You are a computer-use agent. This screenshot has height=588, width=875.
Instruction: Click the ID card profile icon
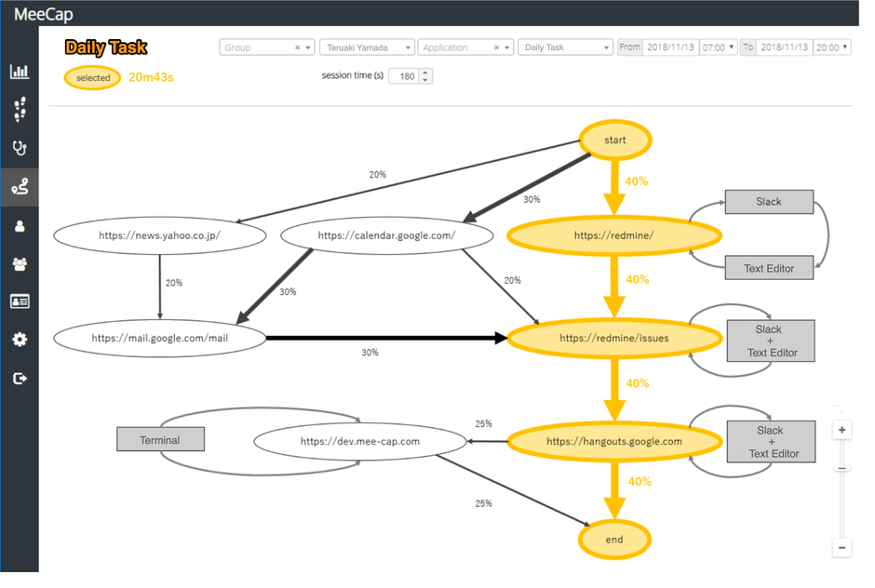click(x=20, y=301)
